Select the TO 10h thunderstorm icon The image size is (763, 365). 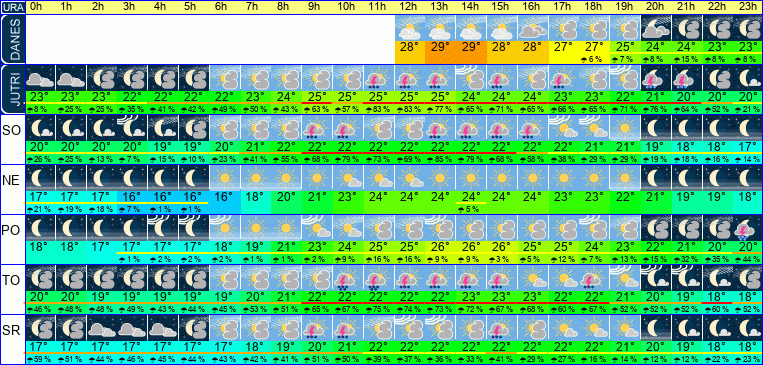click(348, 278)
